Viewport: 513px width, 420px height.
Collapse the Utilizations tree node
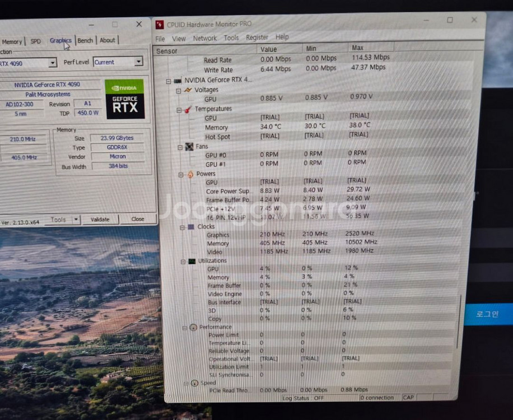coord(183,262)
